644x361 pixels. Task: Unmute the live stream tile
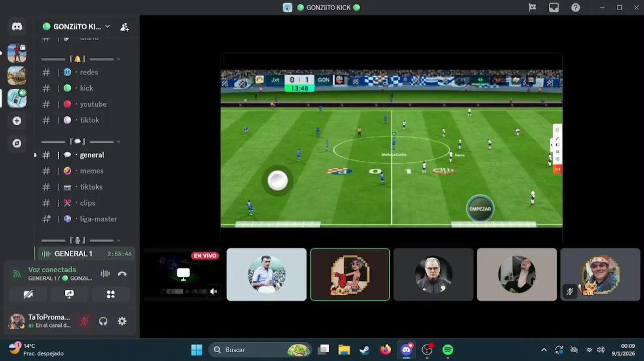click(214, 291)
